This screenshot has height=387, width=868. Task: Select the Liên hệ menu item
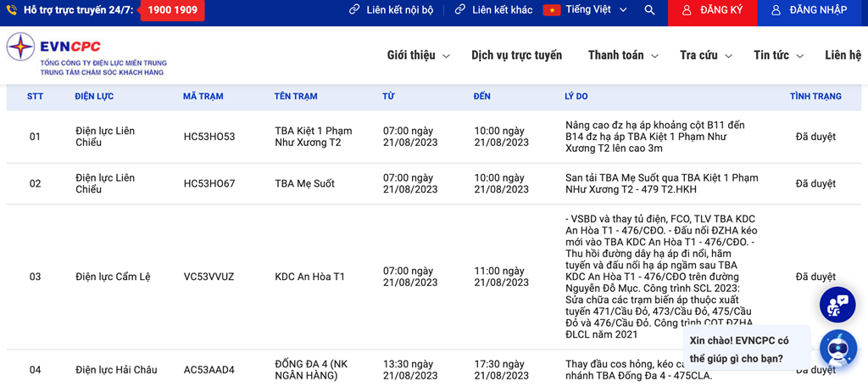tap(843, 55)
